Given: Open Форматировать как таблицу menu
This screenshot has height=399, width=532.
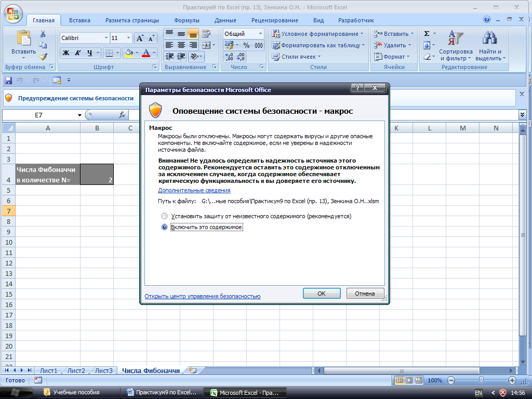Looking at the screenshot, I should tap(318, 45).
